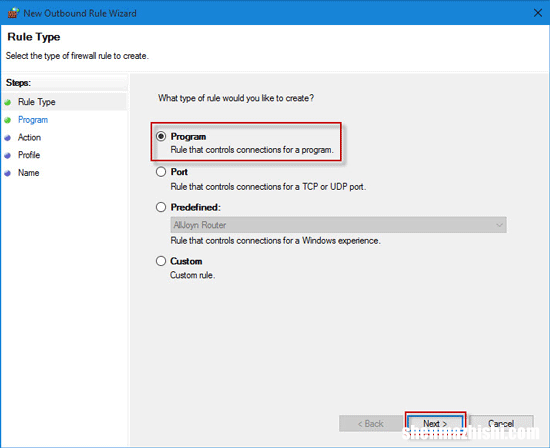
Task: Click the 'Steps:' heading
Action: pyautogui.click(x=18, y=83)
